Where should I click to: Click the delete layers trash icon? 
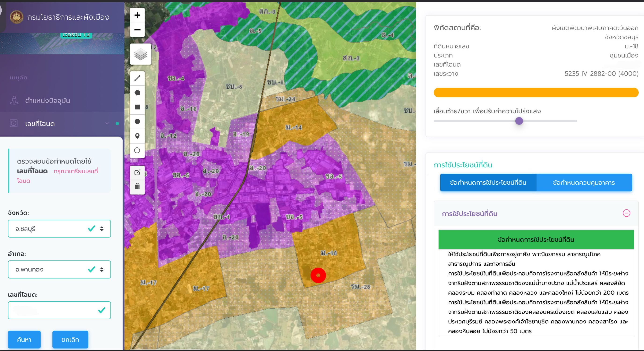click(x=137, y=187)
